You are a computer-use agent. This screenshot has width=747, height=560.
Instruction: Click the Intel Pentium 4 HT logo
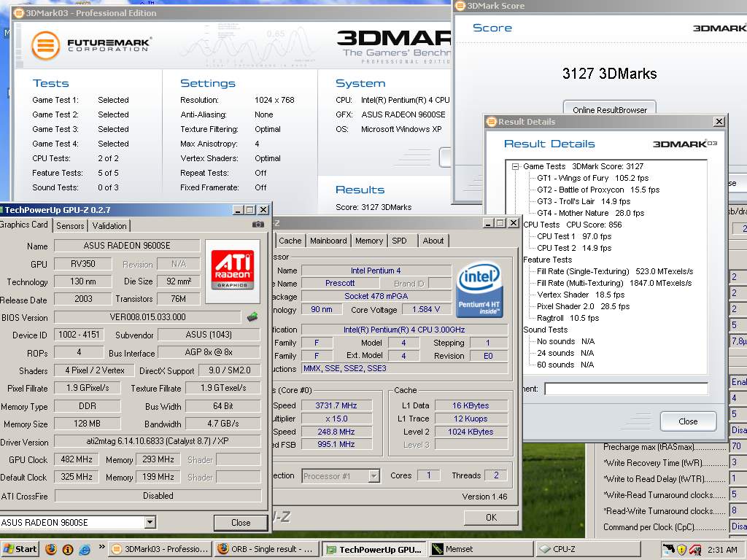tap(479, 289)
